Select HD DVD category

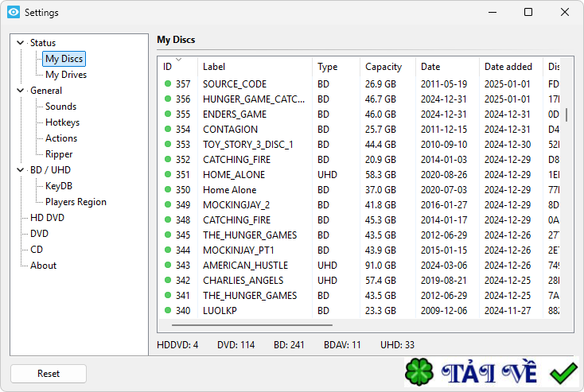click(47, 218)
